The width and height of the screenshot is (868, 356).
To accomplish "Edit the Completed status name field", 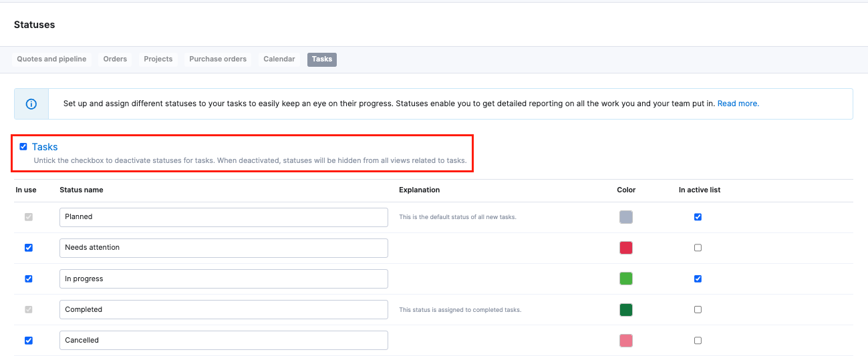I will pos(224,309).
